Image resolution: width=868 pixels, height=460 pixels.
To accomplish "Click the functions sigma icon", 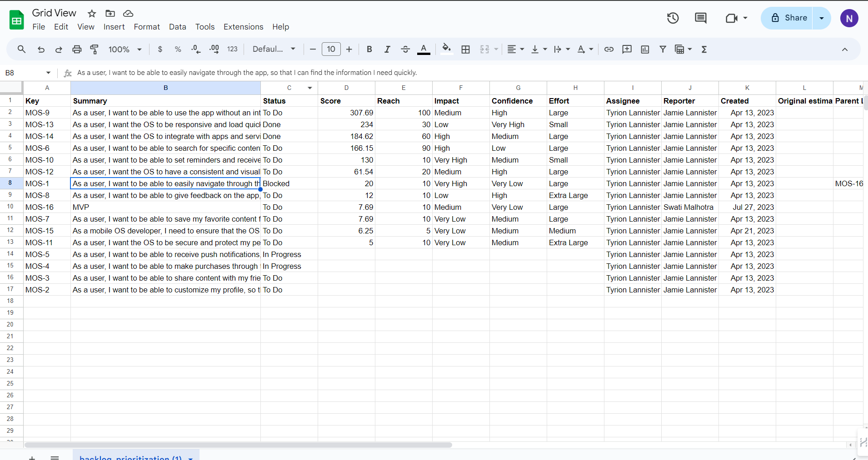I will [x=704, y=49].
